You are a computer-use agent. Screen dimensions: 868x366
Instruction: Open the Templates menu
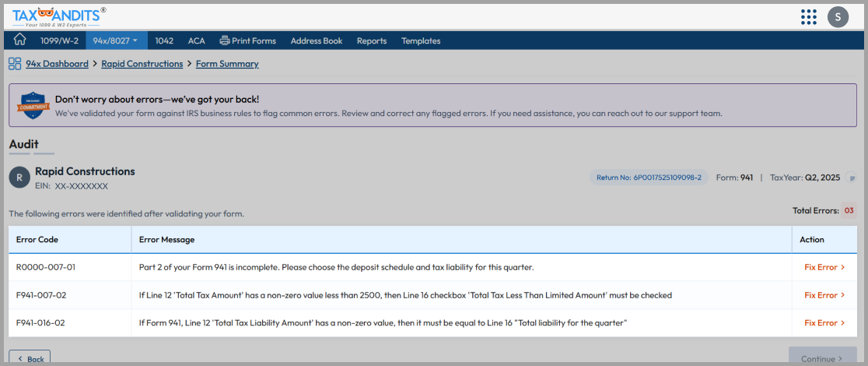[x=421, y=40]
